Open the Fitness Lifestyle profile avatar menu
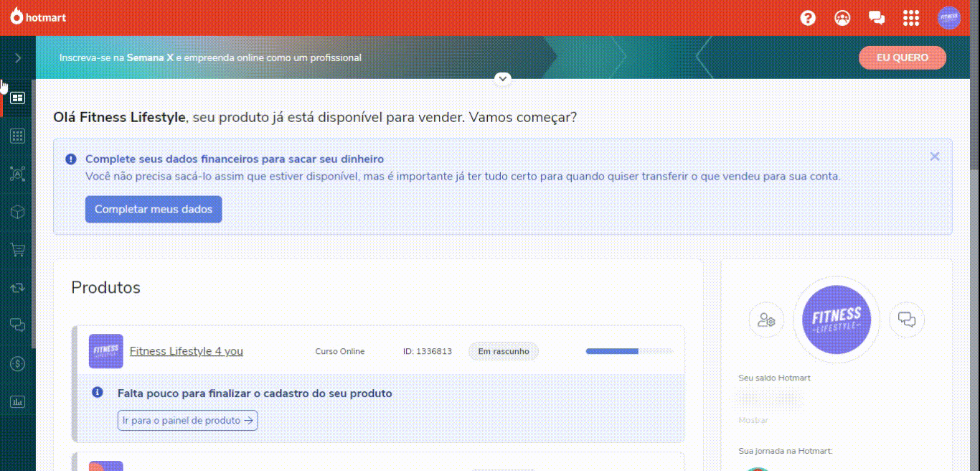This screenshot has width=980, height=471. coord(948,18)
